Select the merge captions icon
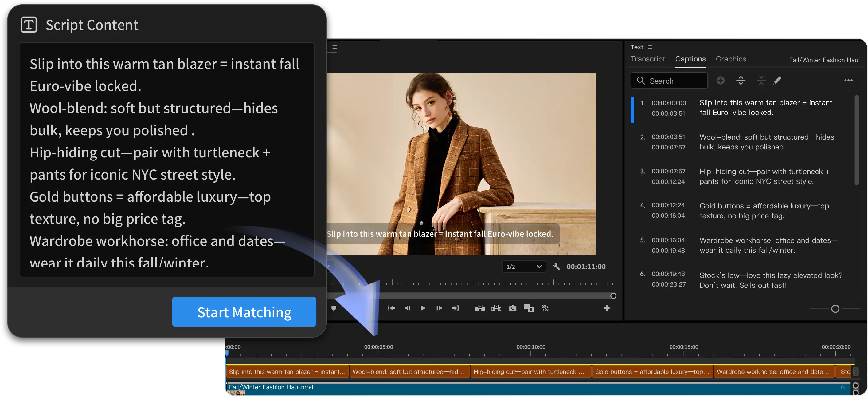This screenshot has width=868, height=396. (761, 80)
